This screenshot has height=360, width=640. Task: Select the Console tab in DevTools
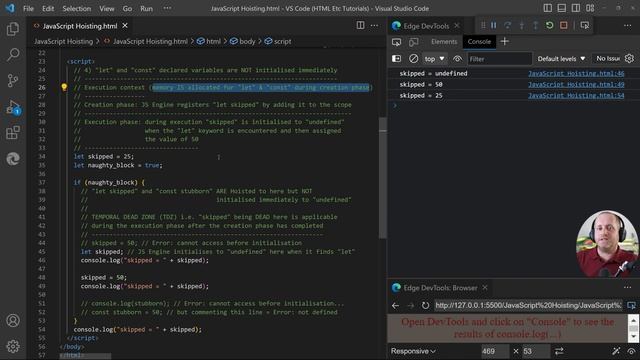click(x=479, y=42)
